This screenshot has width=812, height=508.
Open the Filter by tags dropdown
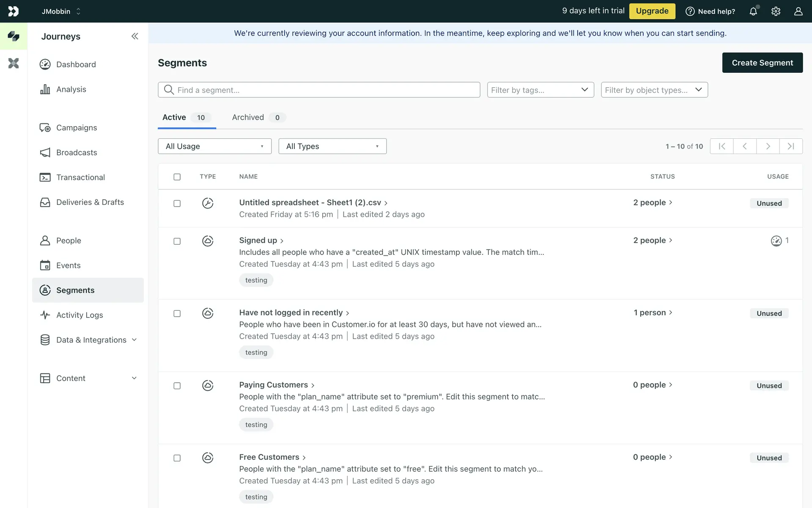click(540, 90)
